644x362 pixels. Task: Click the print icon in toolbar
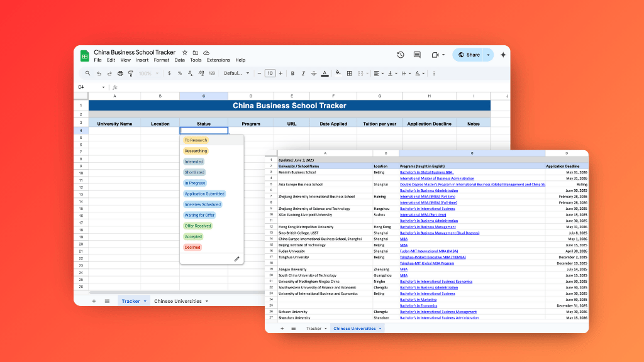[x=120, y=74]
